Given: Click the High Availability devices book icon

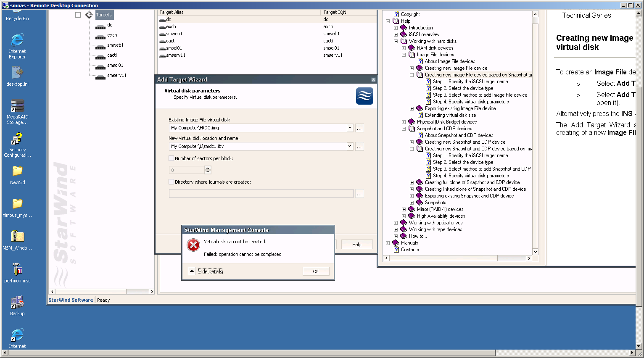Looking at the screenshot, I should click(412, 216).
